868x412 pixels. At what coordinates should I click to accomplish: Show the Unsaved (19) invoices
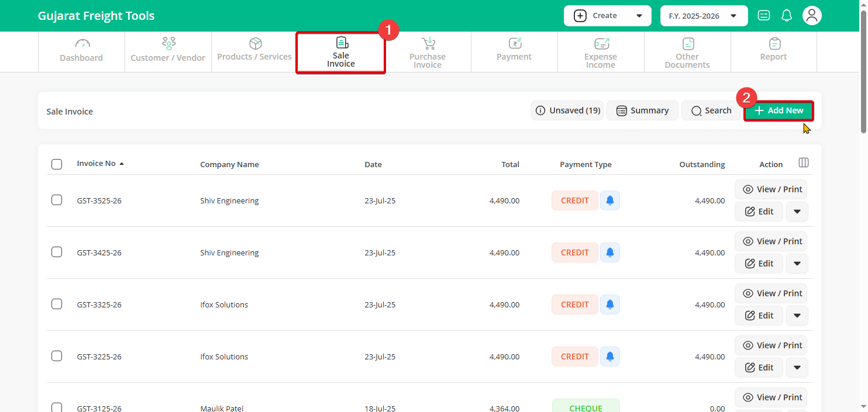click(567, 110)
